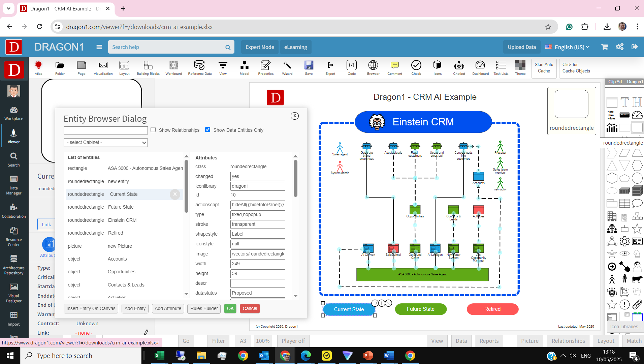Viewport: 644px width, 364px height.
Task: Open the Picture bottom tab
Action: pyautogui.click(x=530, y=341)
